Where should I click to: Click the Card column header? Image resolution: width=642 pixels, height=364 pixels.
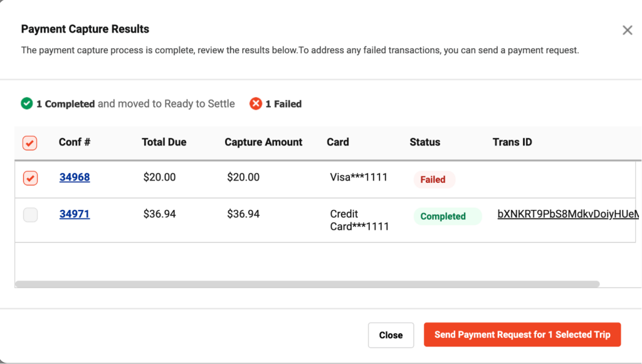[338, 142]
